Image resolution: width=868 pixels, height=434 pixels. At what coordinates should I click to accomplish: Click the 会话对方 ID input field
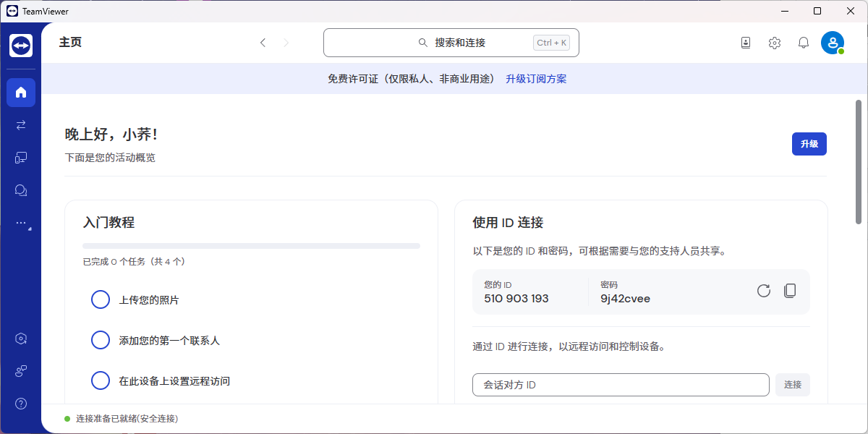coord(620,385)
